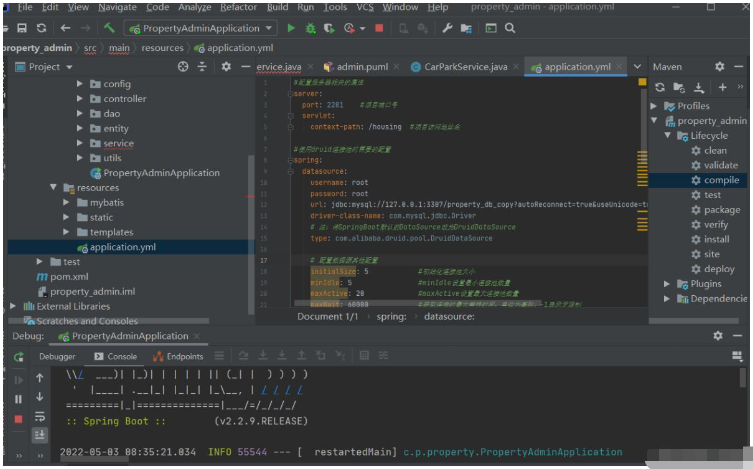Collapse the Maven Lifecycle node
This screenshot has height=469, width=753.
[668, 135]
